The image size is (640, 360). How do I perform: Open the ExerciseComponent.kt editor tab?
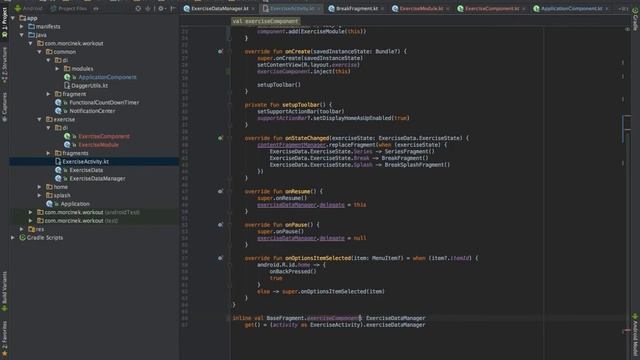tap(491, 8)
